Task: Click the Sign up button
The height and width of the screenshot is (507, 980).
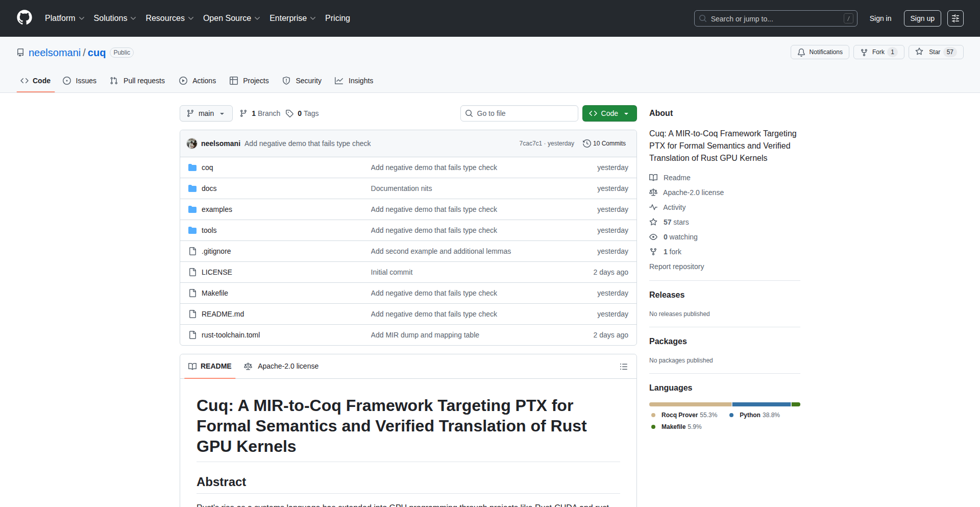Action: pos(922,18)
